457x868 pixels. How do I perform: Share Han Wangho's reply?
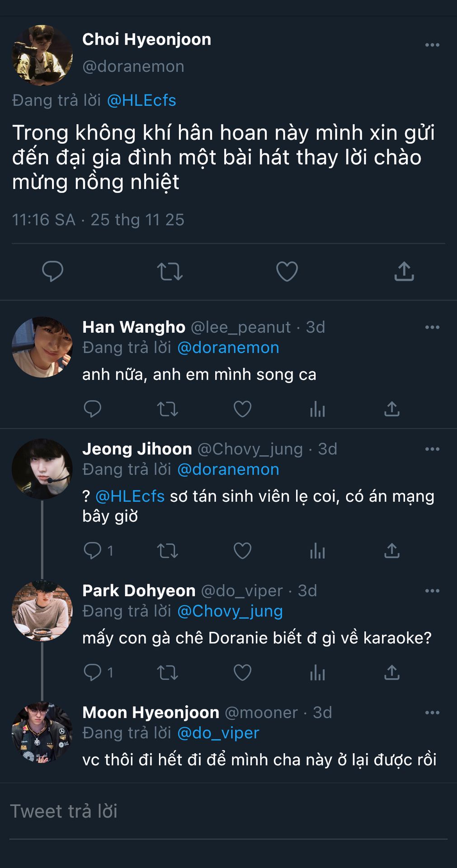tap(392, 409)
